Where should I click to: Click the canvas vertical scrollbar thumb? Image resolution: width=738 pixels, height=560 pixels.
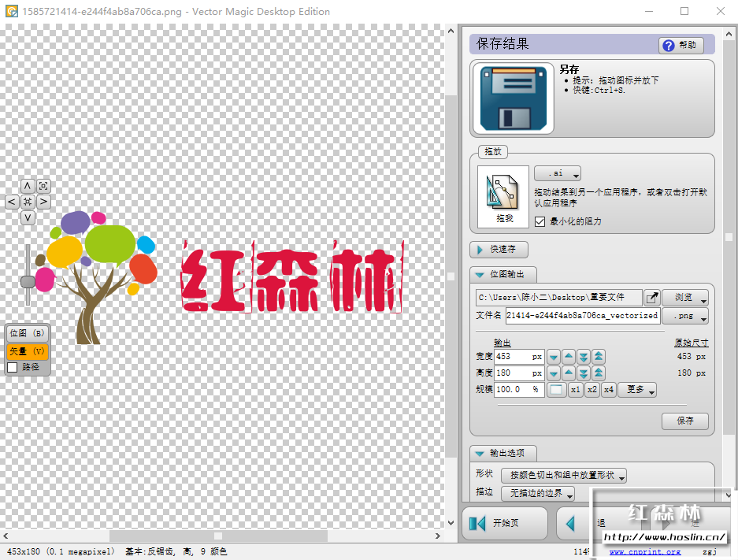pyautogui.click(x=451, y=276)
